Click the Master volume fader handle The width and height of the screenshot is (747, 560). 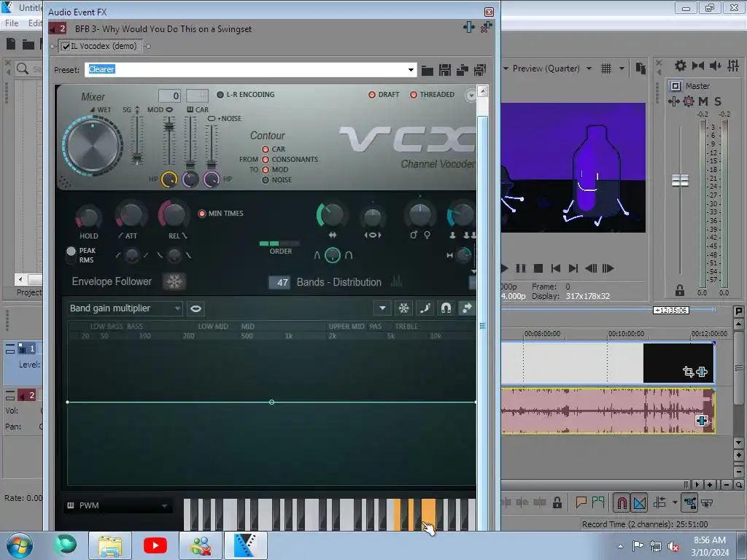point(681,181)
